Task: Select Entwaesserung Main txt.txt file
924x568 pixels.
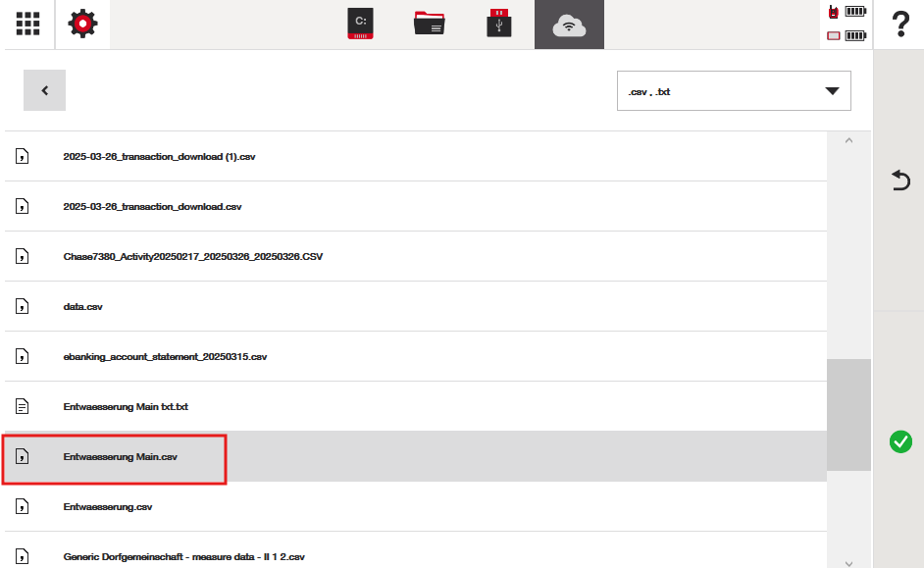Action: [126, 406]
